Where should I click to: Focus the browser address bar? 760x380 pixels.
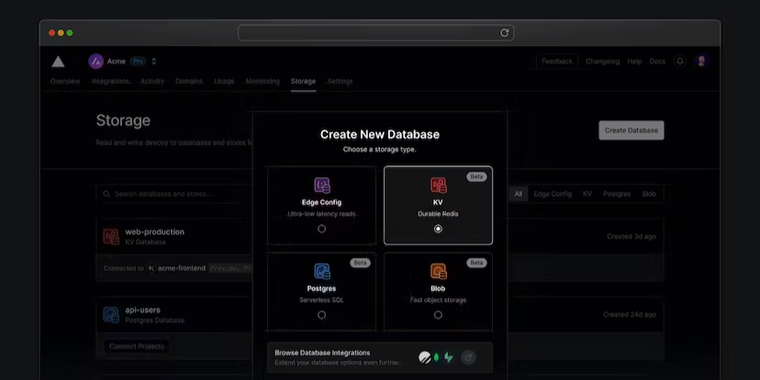pyautogui.click(x=376, y=32)
